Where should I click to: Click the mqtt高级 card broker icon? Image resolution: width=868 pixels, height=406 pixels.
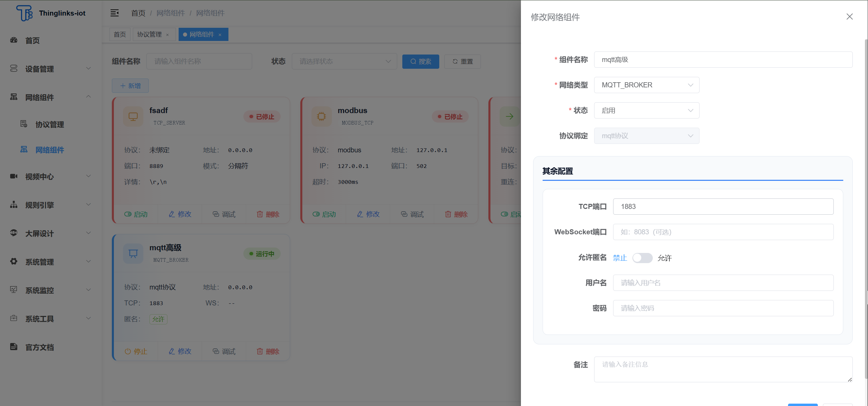tap(133, 254)
